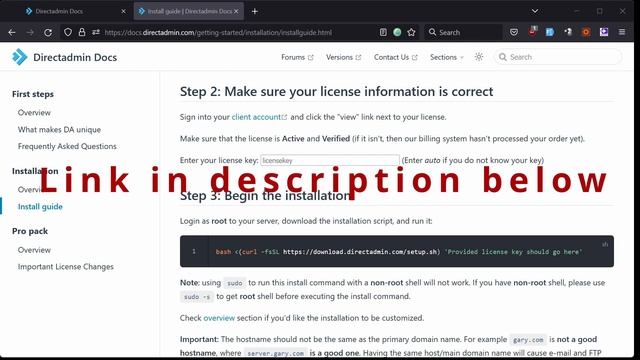Viewport: 640px width, 360px height.
Task: Reload the page with the refresh icon
Action: 48,32
